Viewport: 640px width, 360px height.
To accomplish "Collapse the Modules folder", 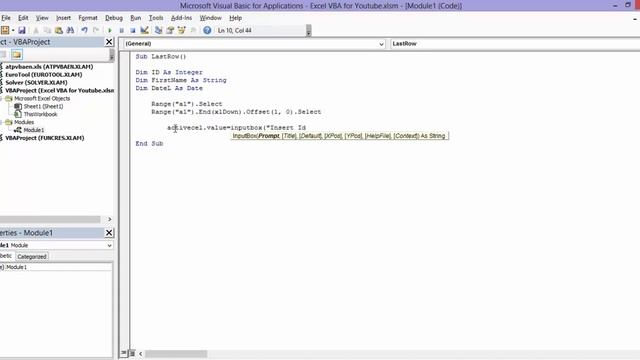I will point(2,122).
